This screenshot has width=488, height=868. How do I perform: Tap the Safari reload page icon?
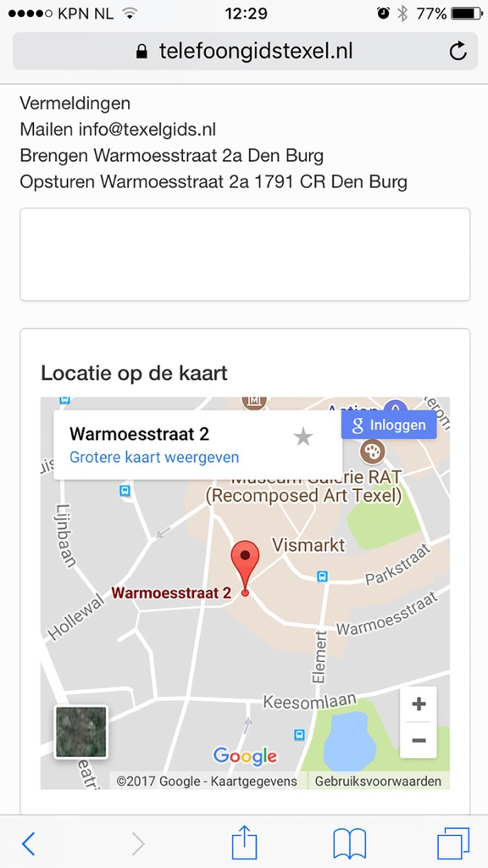[457, 52]
